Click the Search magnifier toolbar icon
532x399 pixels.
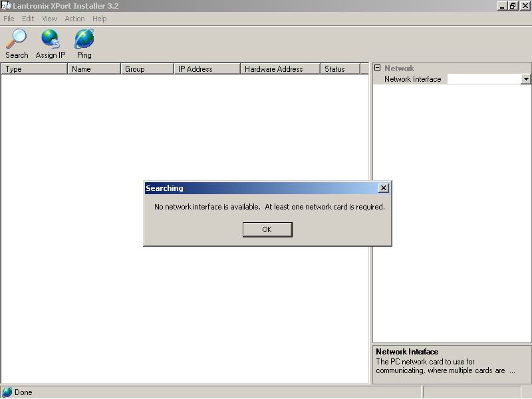(x=17, y=39)
